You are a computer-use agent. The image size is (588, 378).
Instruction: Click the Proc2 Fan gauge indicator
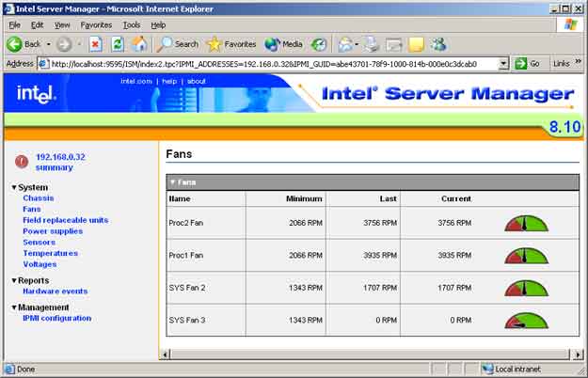(x=525, y=223)
